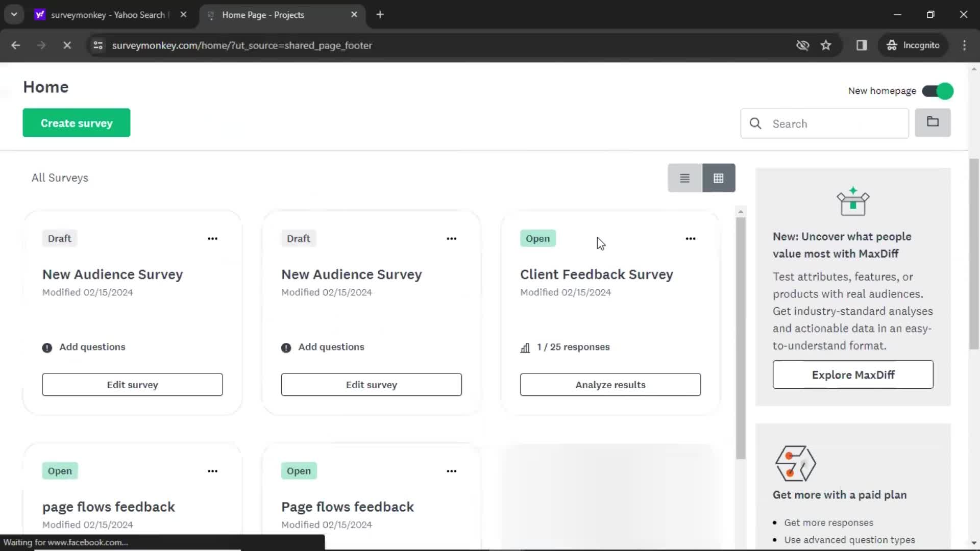This screenshot has height=551, width=980.
Task: Click the warning icon on first Add questions
Action: click(x=47, y=348)
